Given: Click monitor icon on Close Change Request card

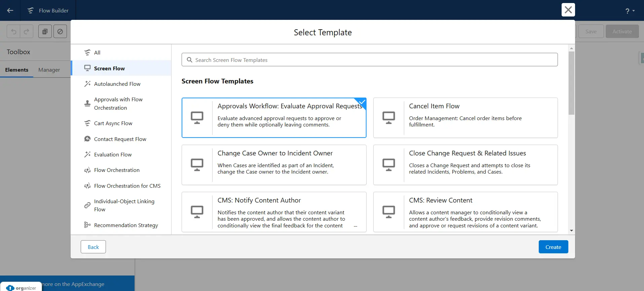Looking at the screenshot, I should [x=389, y=165].
